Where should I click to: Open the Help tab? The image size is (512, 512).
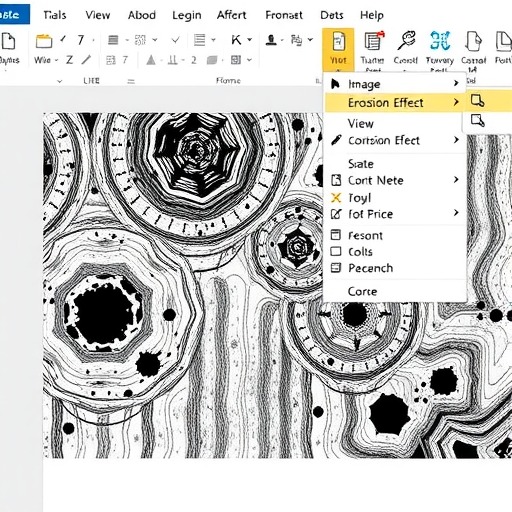click(372, 15)
